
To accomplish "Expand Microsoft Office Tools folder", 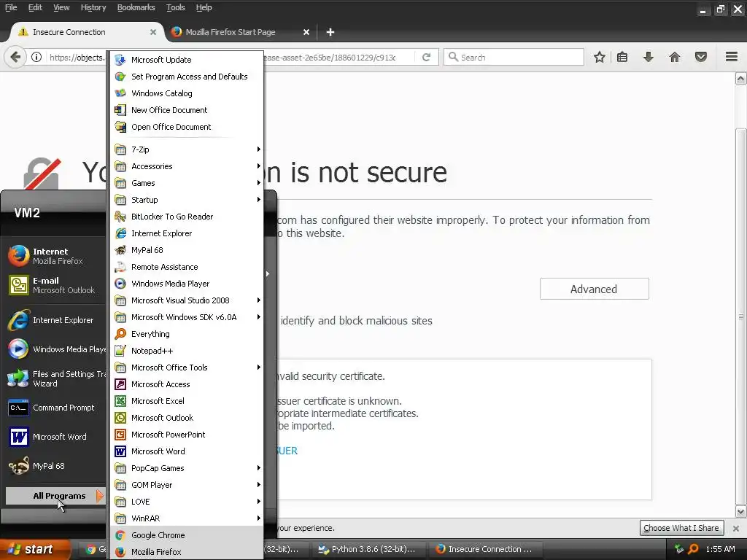I will (186, 367).
